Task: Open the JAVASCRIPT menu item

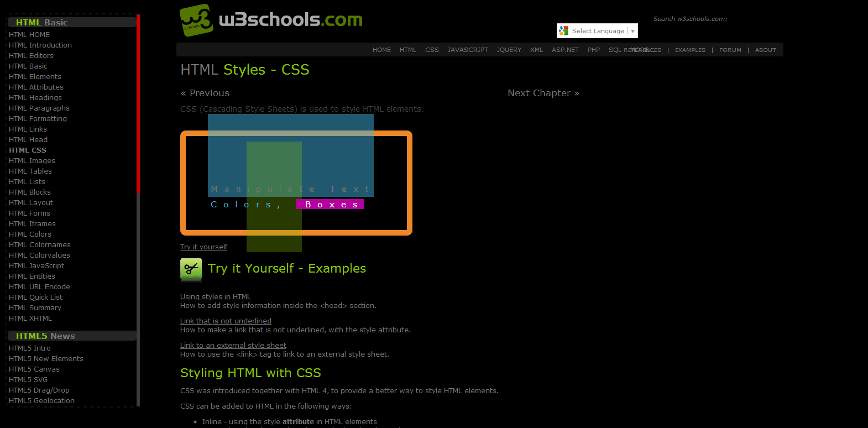Action: [x=468, y=50]
